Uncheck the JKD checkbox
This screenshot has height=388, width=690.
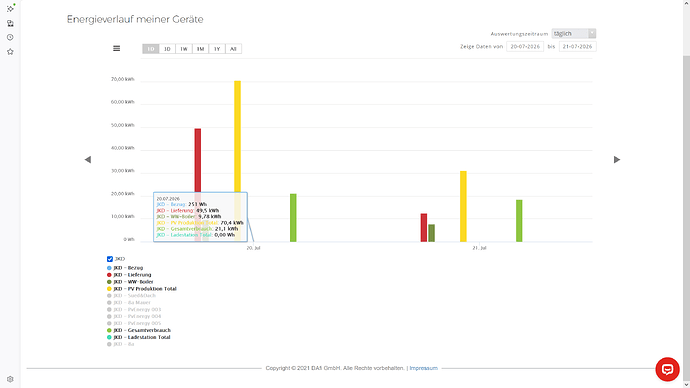click(x=110, y=259)
